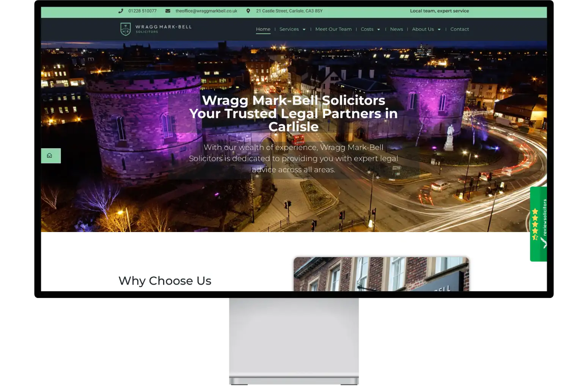Open the Contact menu item
This screenshot has width=588, height=389.
[x=459, y=29]
